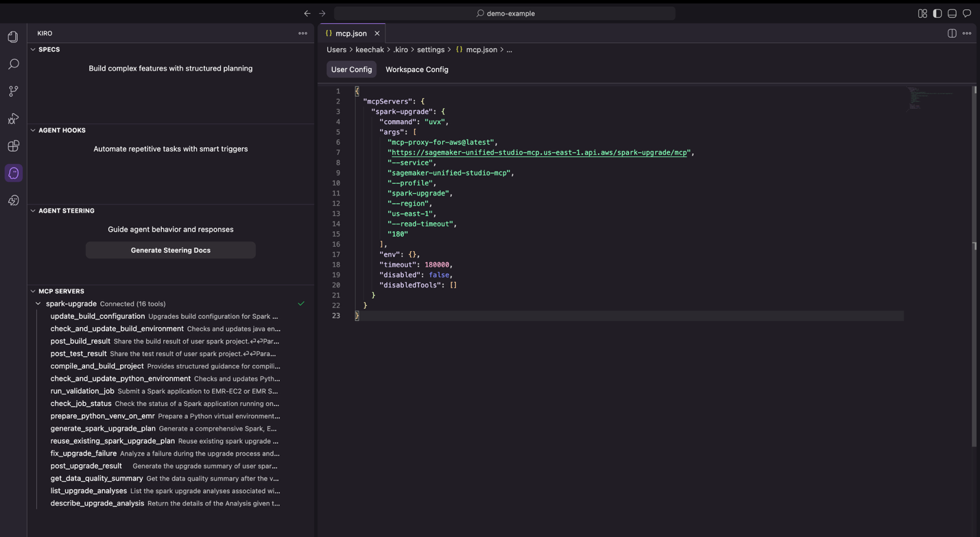Split the mcp.json editor to the right
This screenshot has width=980, height=537.
click(x=952, y=34)
